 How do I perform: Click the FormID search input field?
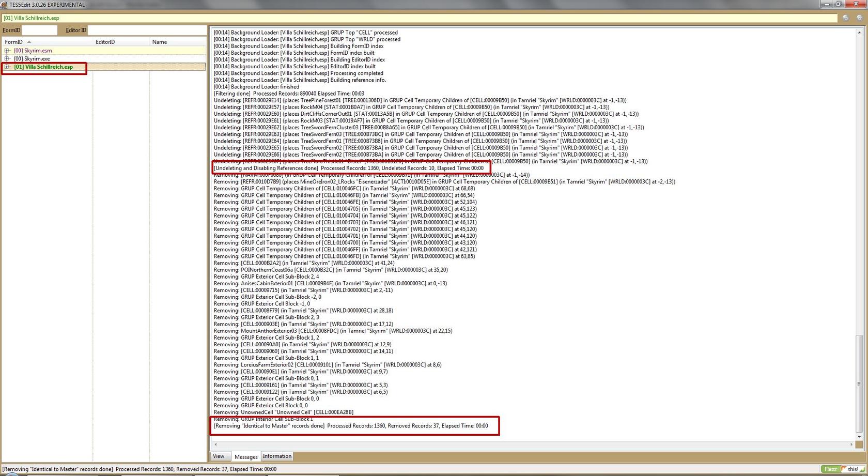pyautogui.click(x=39, y=30)
